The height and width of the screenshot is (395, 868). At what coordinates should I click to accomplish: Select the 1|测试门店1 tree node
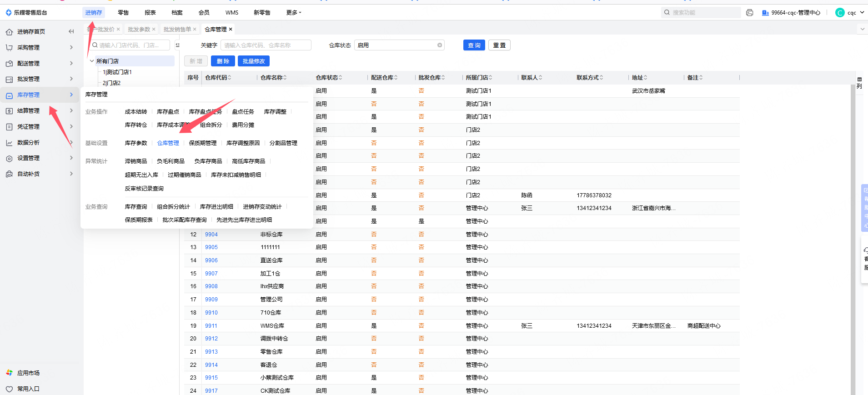point(117,72)
